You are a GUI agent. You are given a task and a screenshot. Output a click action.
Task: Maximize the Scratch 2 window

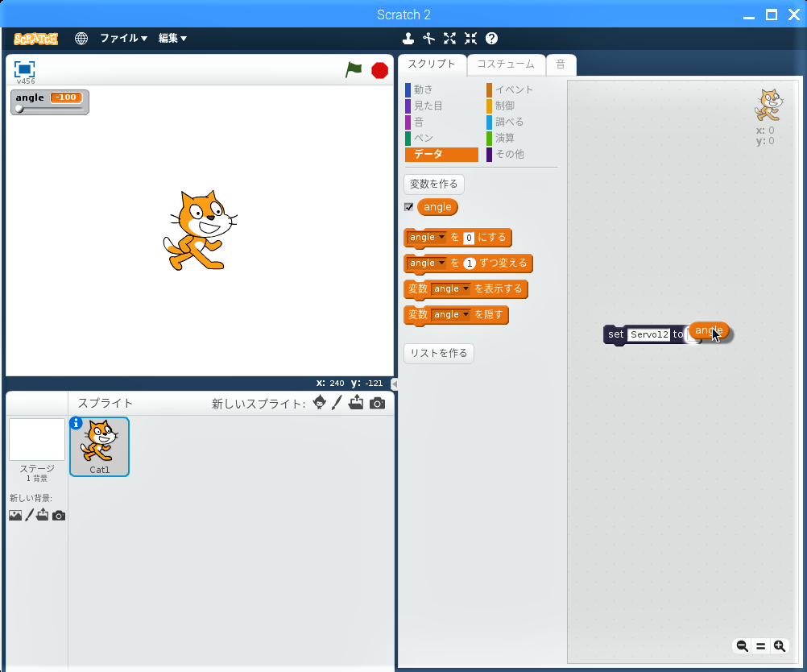772,15
